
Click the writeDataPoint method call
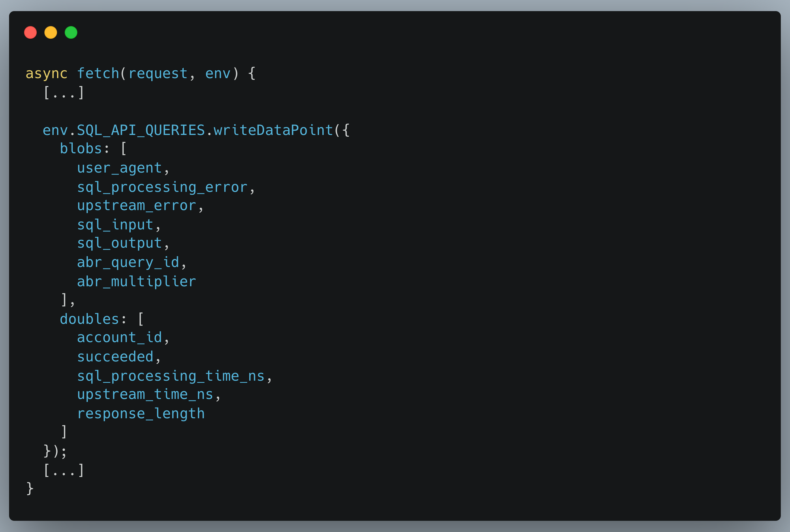pos(273,130)
